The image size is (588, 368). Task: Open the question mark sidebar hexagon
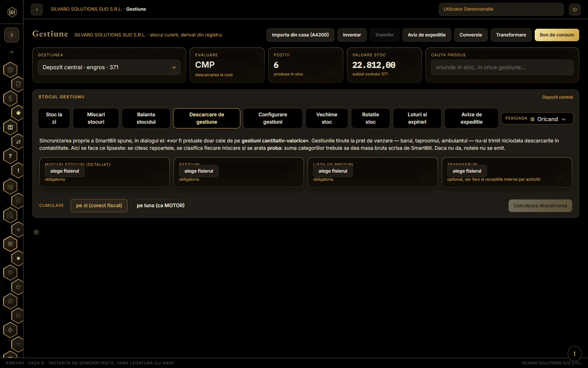pos(10,156)
